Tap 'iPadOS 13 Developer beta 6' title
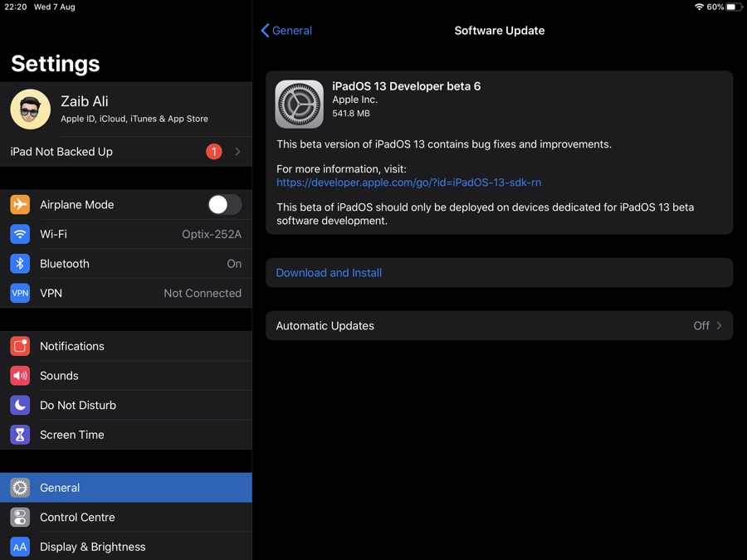This screenshot has width=747, height=560. click(407, 86)
